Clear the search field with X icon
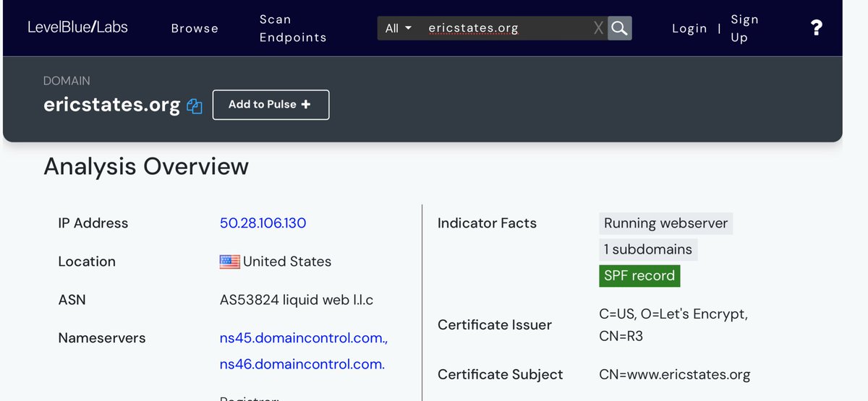Image resolution: width=868 pixels, height=401 pixels. click(598, 28)
